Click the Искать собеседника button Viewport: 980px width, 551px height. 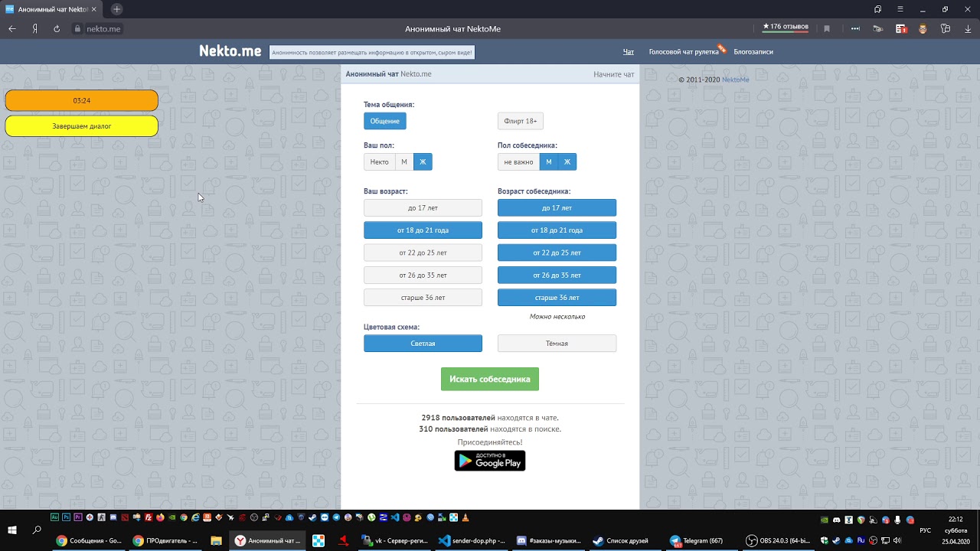490,379
